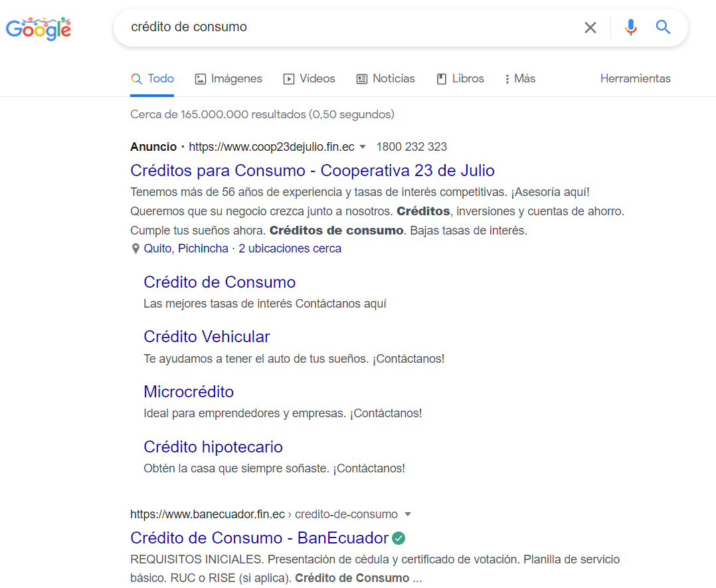Image resolution: width=716 pixels, height=588 pixels.
Task: Click the three-dot icon beside Más
Action: [x=507, y=79]
